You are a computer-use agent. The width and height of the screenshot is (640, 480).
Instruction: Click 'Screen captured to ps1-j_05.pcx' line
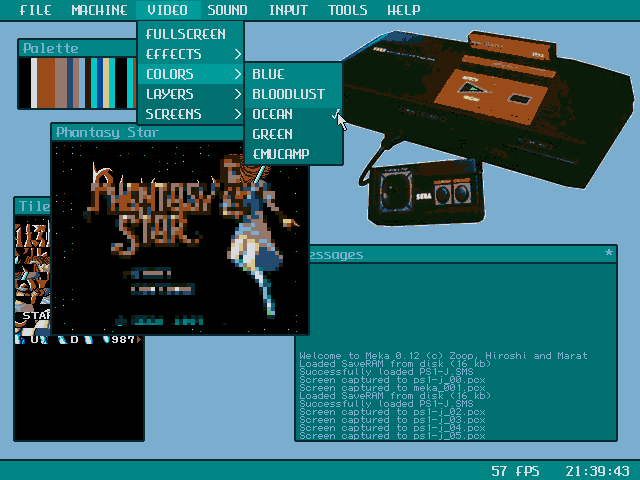[392, 436]
